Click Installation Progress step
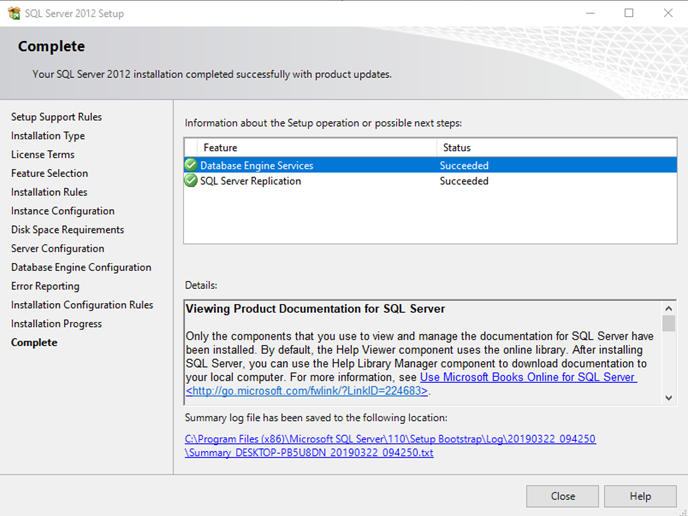Image resolution: width=688 pixels, height=516 pixels. pyautogui.click(x=56, y=324)
